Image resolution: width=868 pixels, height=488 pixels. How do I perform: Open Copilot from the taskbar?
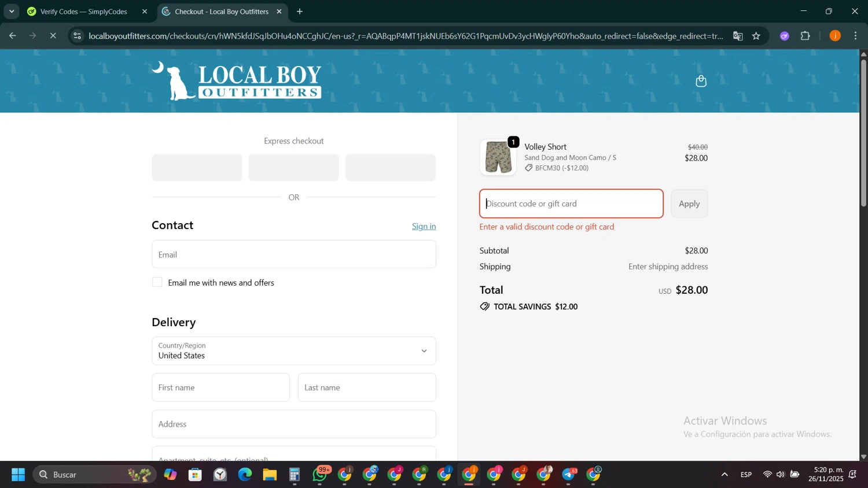(170, 475)
